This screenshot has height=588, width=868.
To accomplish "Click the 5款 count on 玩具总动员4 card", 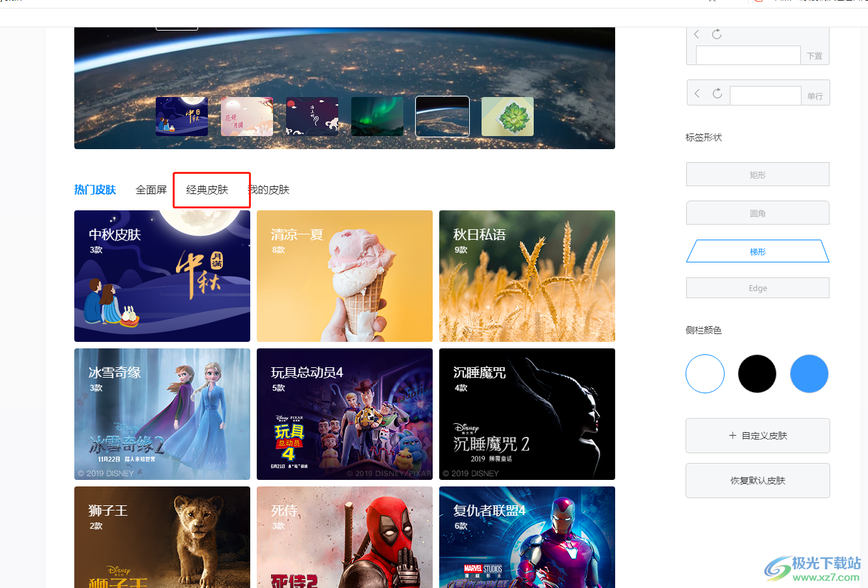I will tap(279, 388).
